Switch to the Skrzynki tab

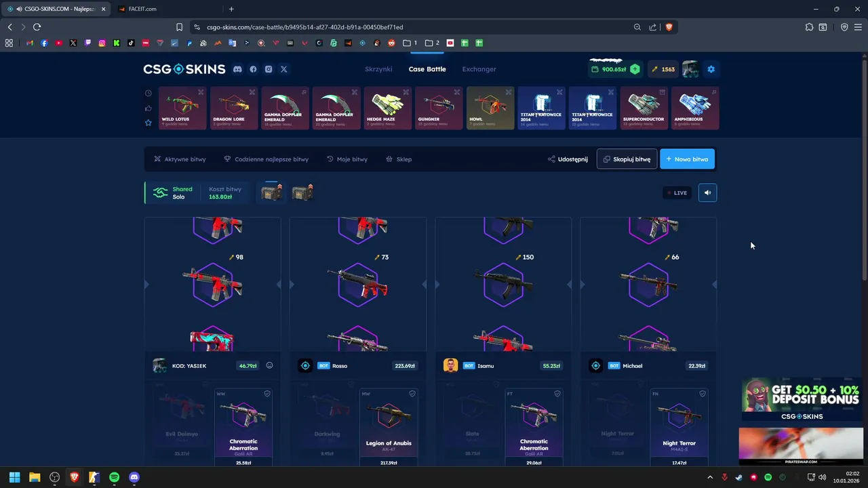tap(378, 69)
